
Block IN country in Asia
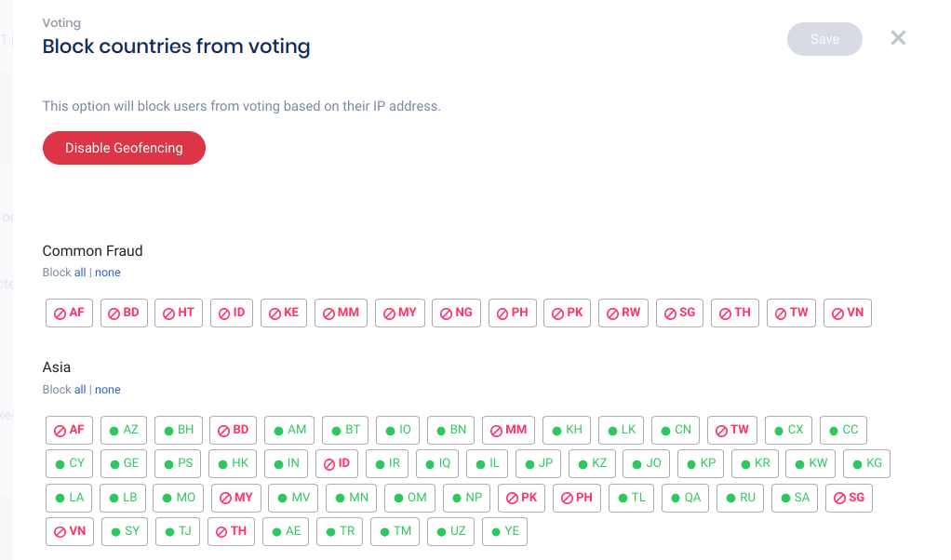287,463
